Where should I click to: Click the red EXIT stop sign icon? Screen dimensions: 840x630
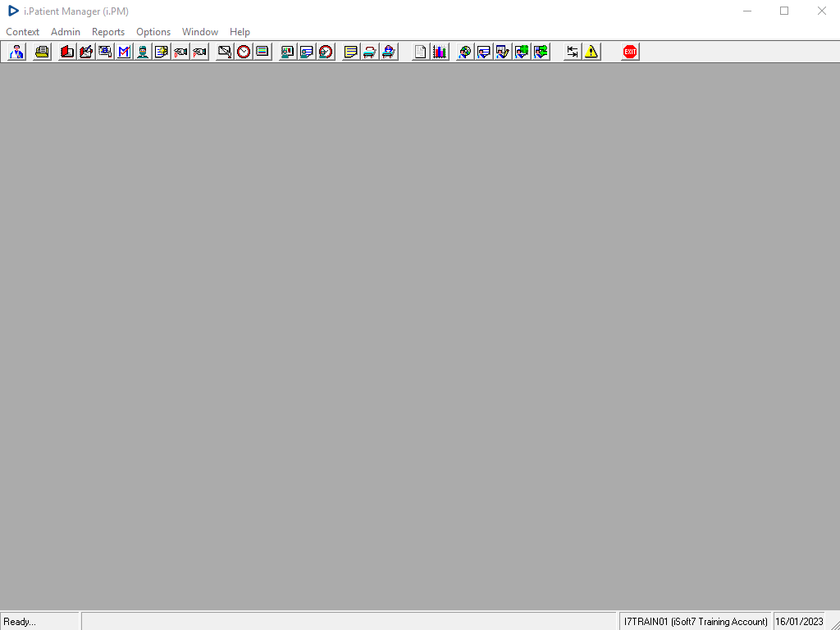630,52
